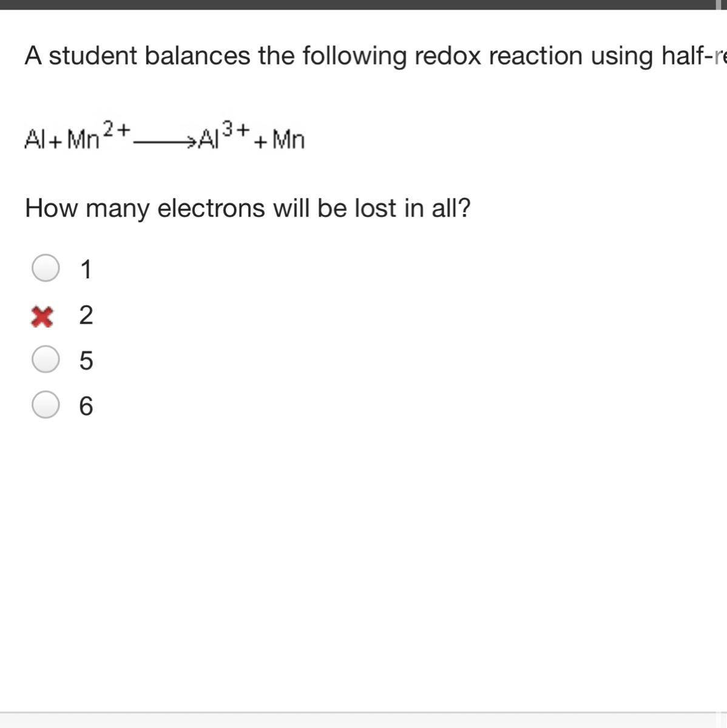Select the radio button for answer 5
The width and height of the screenshot is (727, 728).
(x=46, y=359)
